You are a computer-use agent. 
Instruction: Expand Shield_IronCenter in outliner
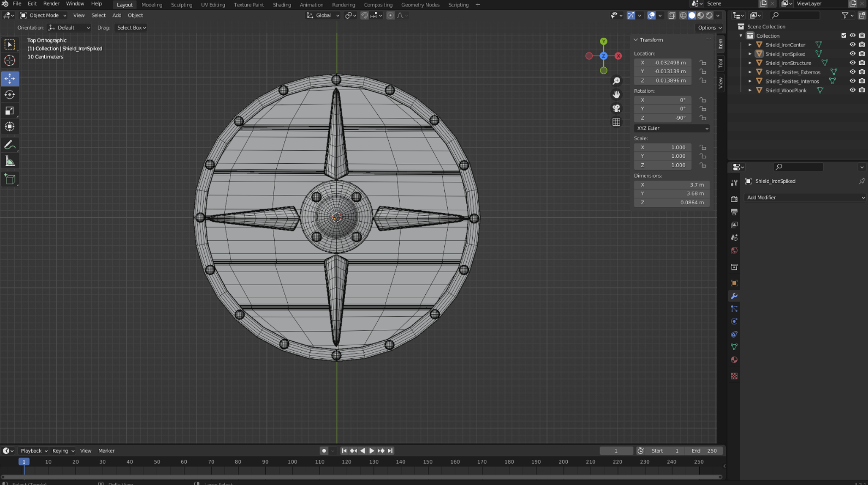point(750,45)
